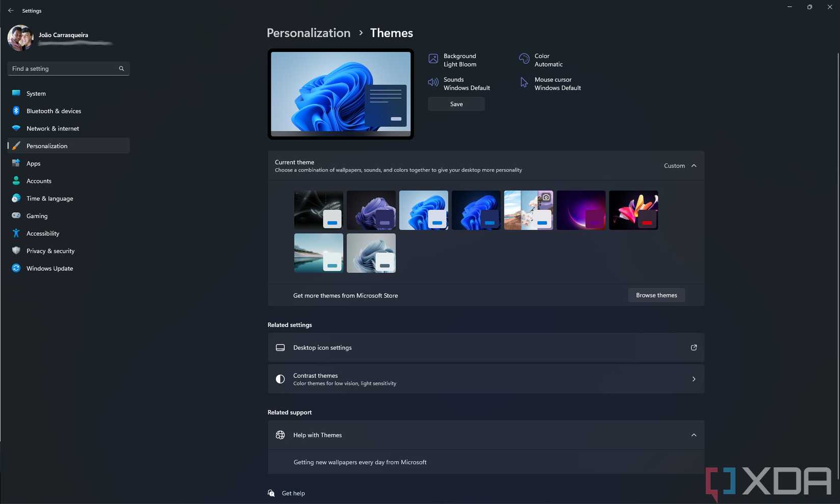Click the Contrast themes half-circle icon

(280, 379)
